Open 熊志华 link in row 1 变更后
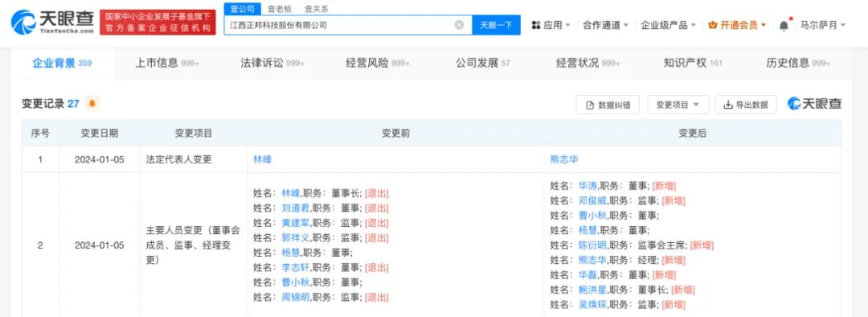 [x=564, y=159]
